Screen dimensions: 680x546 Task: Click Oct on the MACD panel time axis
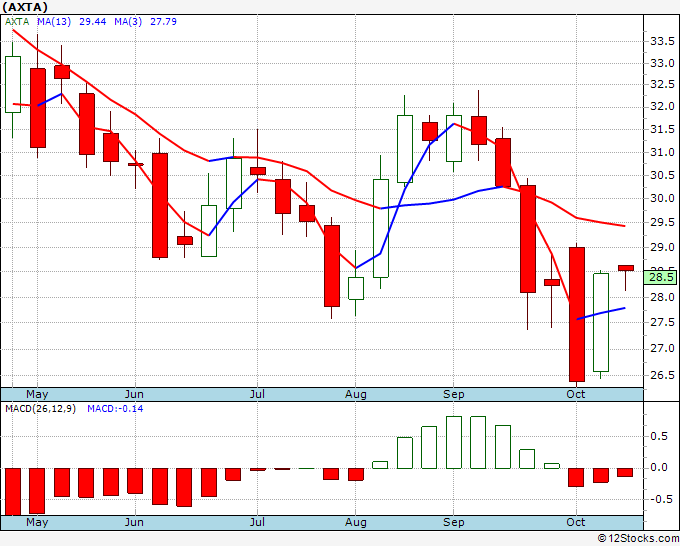click(576, 522)
